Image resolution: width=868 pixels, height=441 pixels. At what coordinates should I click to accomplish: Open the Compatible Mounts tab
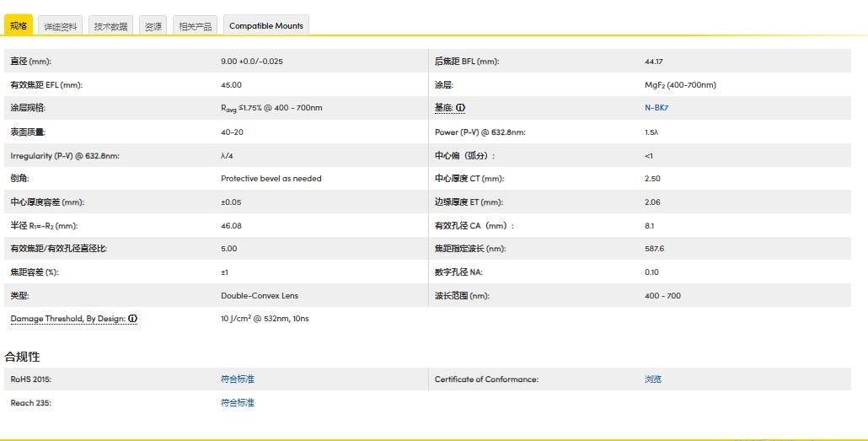pos(266,26)
